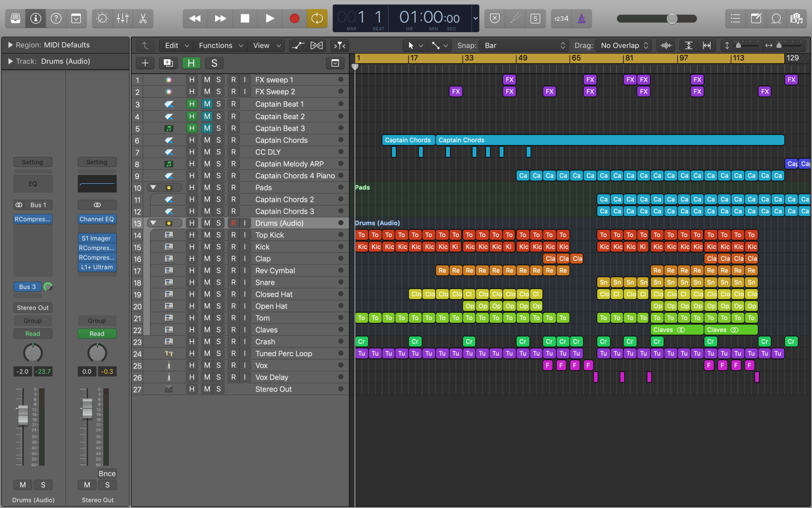Record-enable the Vox track
The width and height of the screenshot is (812, 508).
pos(233,365)
